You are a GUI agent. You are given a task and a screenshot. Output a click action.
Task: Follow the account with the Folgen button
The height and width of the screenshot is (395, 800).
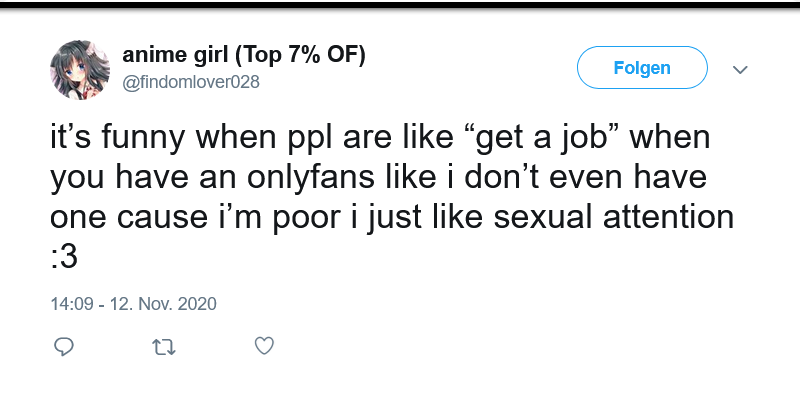(642, 67)
